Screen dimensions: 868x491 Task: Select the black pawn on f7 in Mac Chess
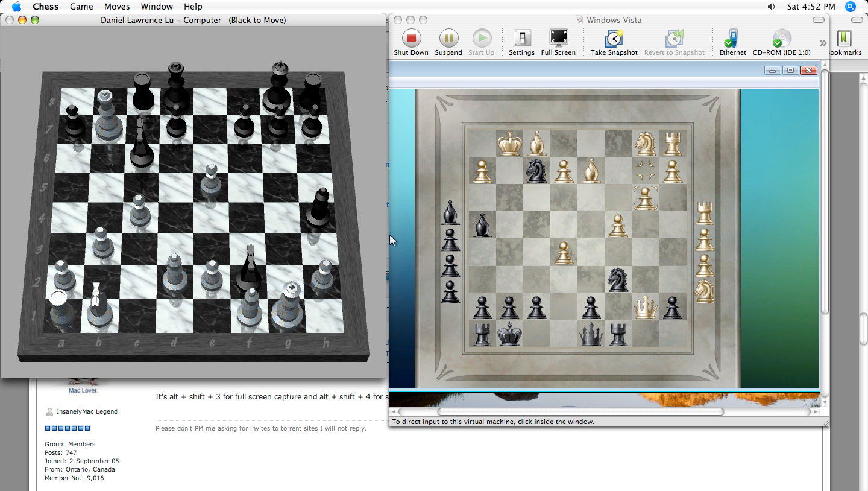pyautogui.click(x=244, y=121)
